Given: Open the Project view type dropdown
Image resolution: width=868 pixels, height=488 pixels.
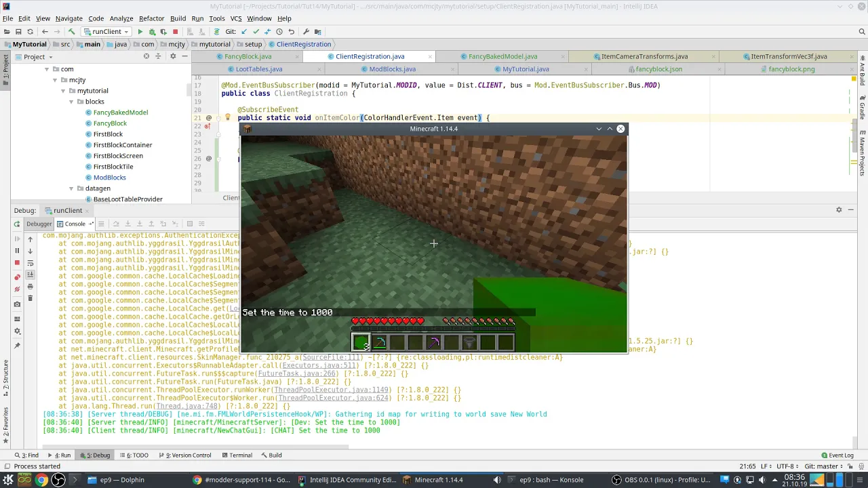Looking at the screenshot, I should tap(35, 56).
